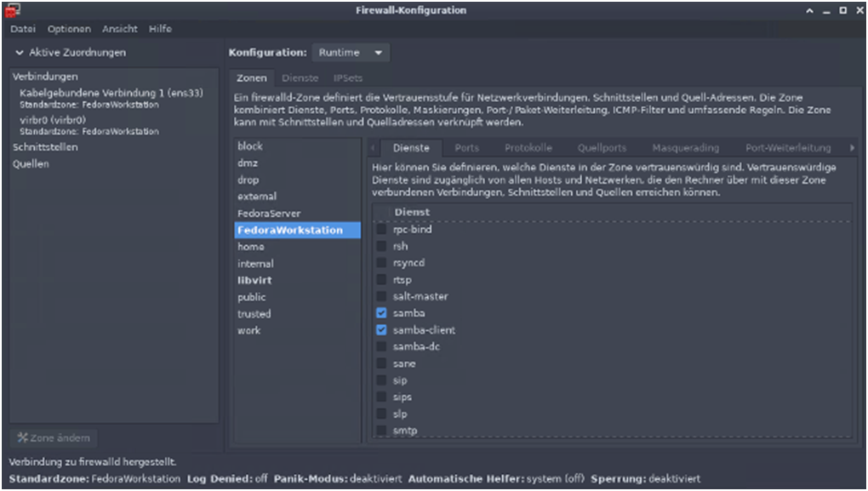The height and width of the screenshot is (491, 868).
Task: Select the public zone
Action: click(297, 297)
